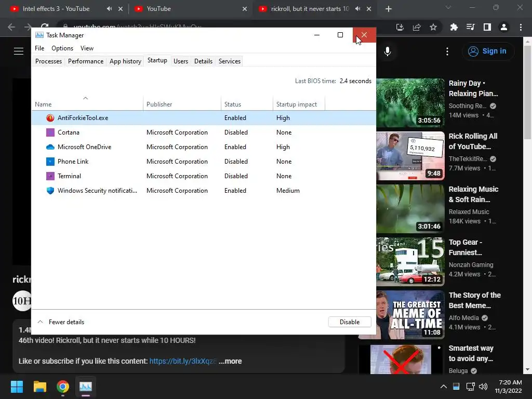
Task: Open Smartest way to avoid video title
Action: 471,353
